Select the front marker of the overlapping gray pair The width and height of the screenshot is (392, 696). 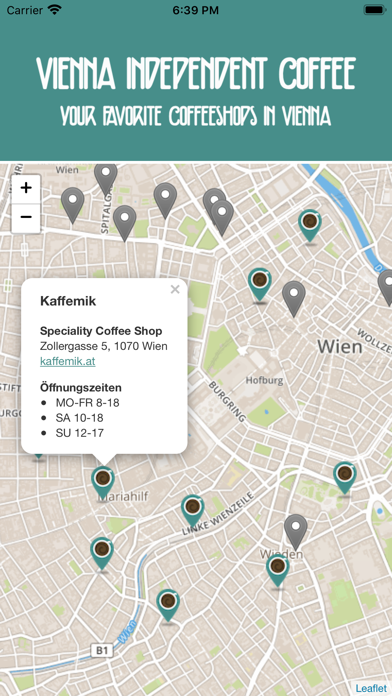click(222, 217)
